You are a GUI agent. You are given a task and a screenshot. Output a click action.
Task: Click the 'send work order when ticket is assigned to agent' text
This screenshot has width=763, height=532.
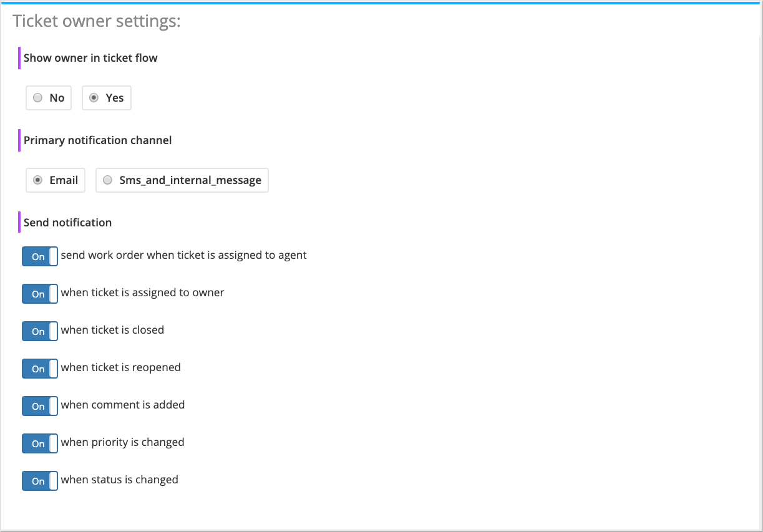183,255
